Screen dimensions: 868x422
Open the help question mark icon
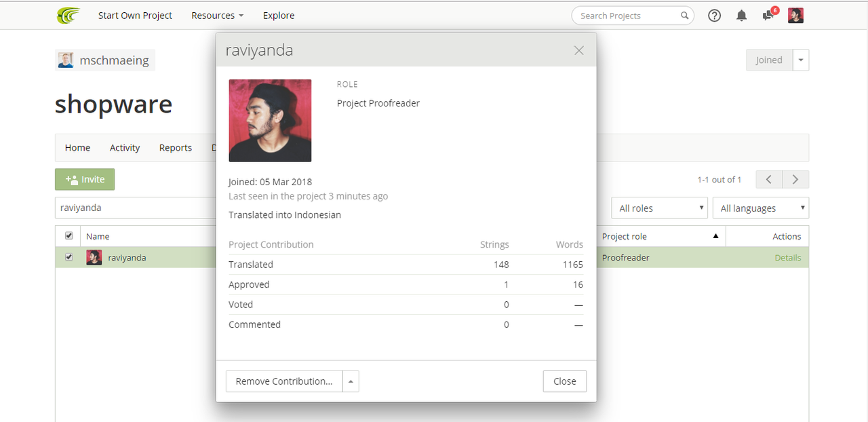[714, 16]
